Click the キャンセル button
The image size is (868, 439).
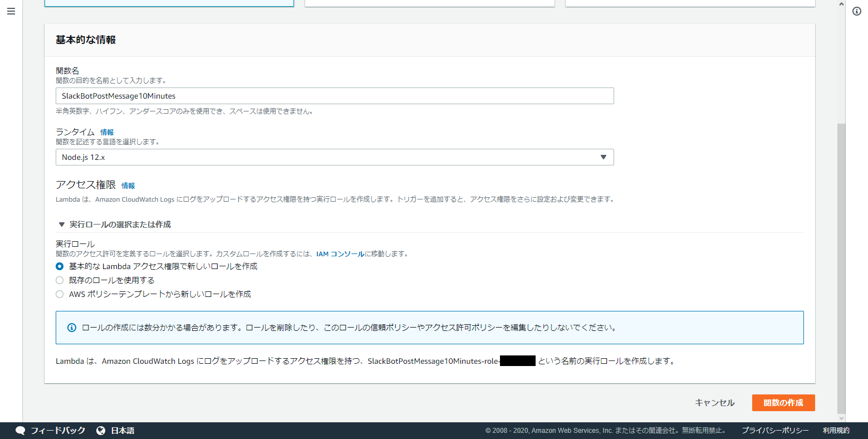click(x=715, y=403)
